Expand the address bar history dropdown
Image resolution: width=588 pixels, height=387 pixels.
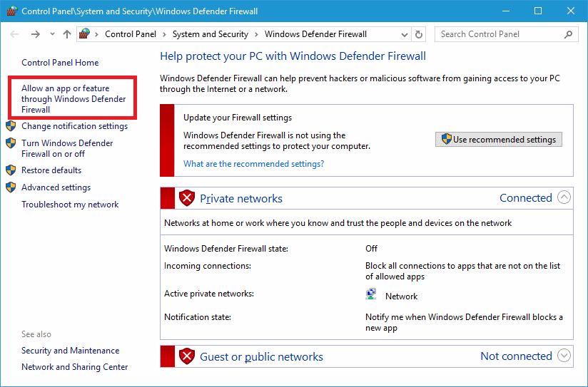click(404, 34)
